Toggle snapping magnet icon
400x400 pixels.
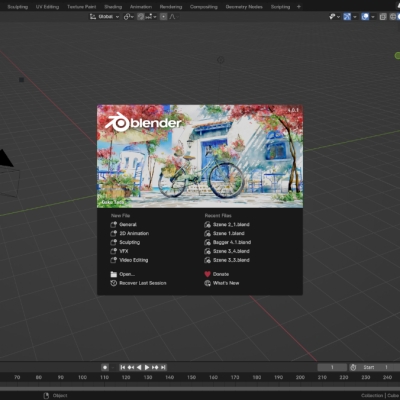pyautogui.click(x=141, y=16)
